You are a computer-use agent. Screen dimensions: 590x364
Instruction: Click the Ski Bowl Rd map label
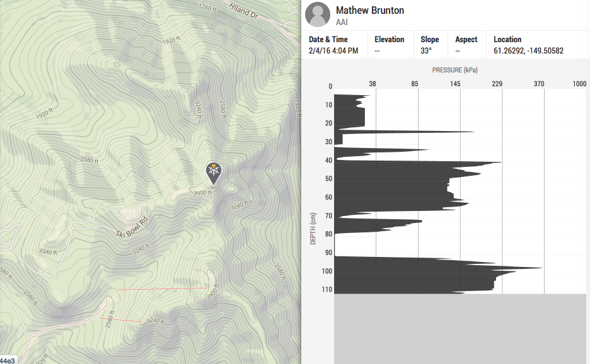pyautogui.click(x=132, y=227)
